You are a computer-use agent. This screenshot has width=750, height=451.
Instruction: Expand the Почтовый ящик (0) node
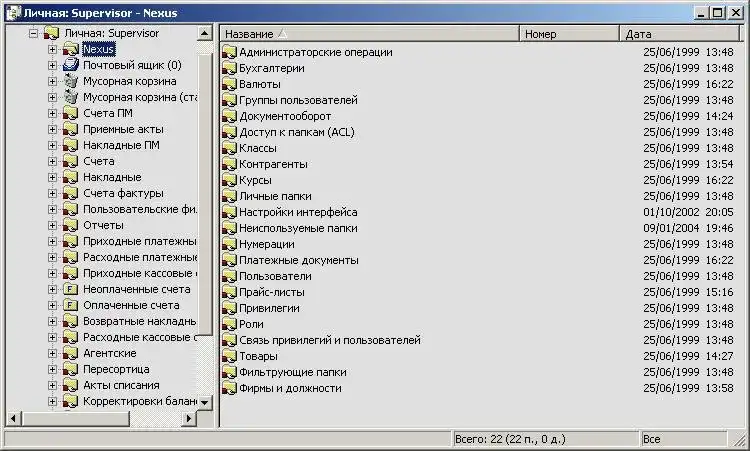pos(52,66)
